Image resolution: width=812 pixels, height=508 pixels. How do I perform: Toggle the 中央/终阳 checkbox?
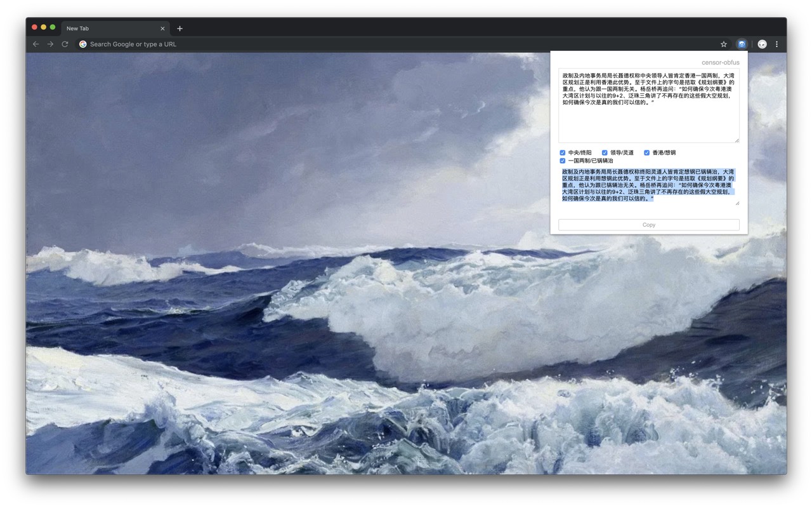click(x=563, y=153)
